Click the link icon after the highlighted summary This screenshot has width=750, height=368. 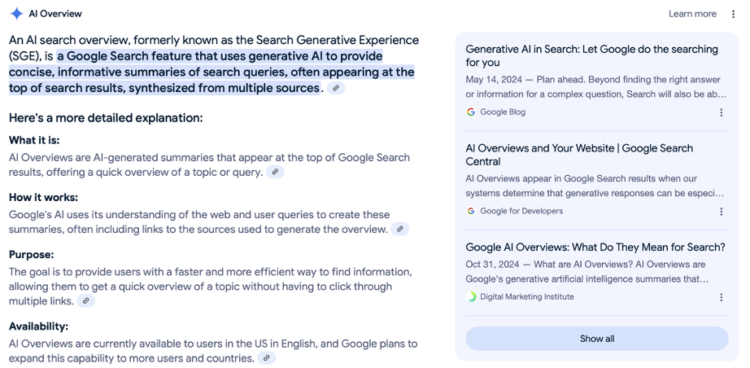tap(336, 89)
